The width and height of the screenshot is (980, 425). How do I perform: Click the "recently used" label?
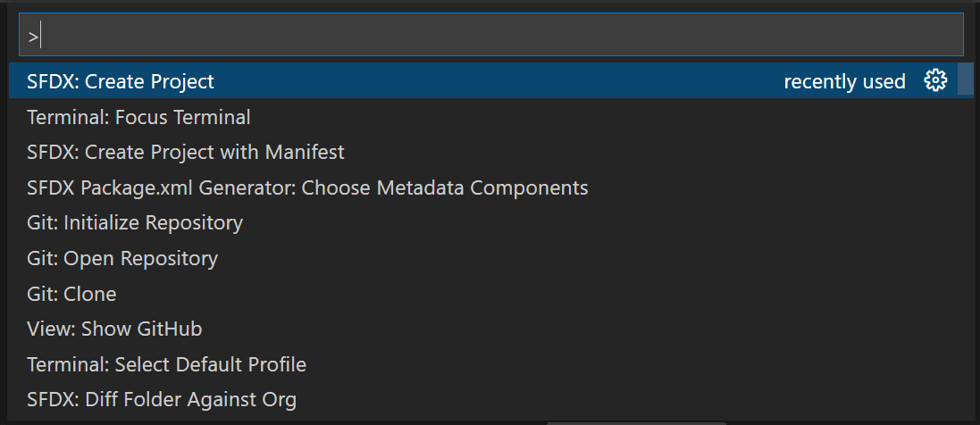(x=844, y=82)
